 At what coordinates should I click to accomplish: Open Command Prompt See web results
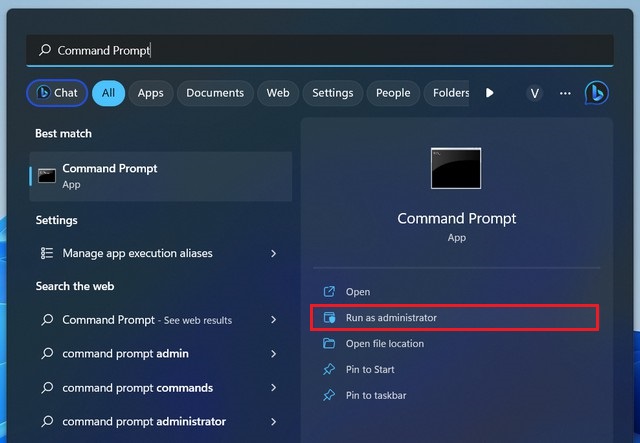tap(161, 320)
